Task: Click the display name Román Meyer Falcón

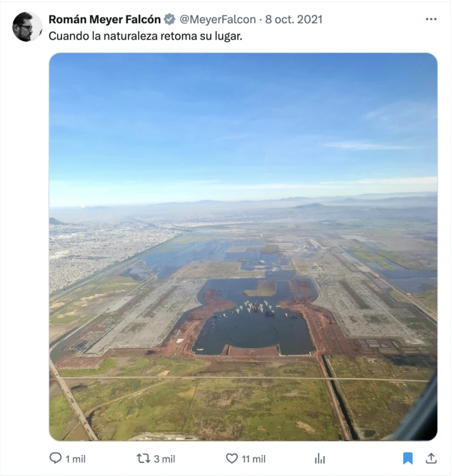Action: (x=105, y=19)
